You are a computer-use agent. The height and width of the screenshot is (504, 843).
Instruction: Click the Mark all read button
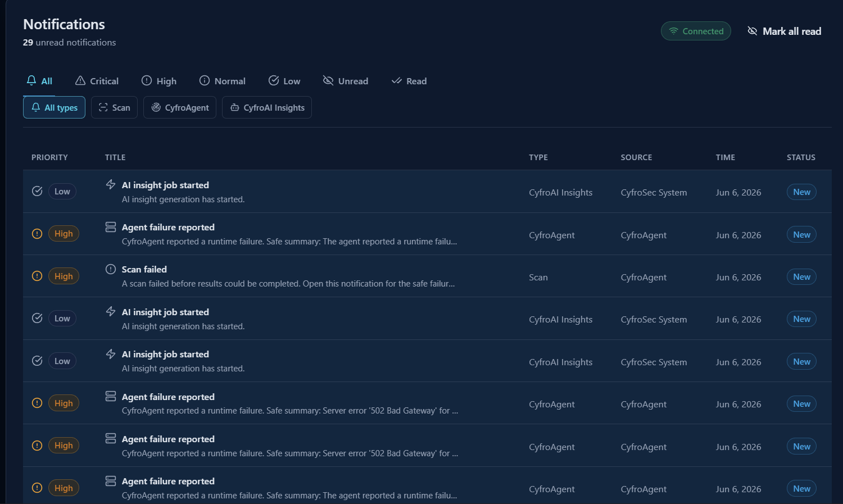tap(785, 31)
